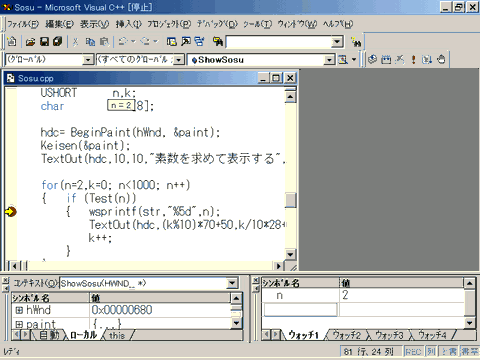
Task: Click the empty watch symbol name field
Action: coord(301,310)
